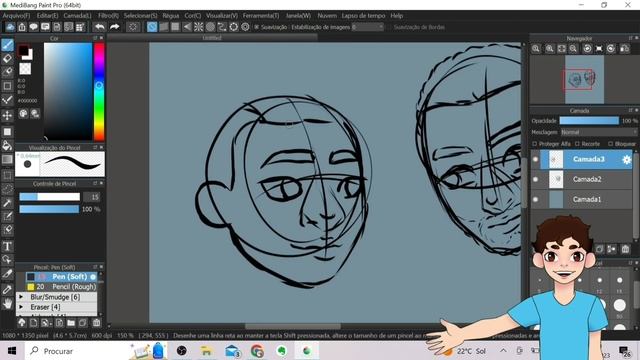Enable the radial snap guide icon
This screenshot has height=360, width=640.
[198, 27]
